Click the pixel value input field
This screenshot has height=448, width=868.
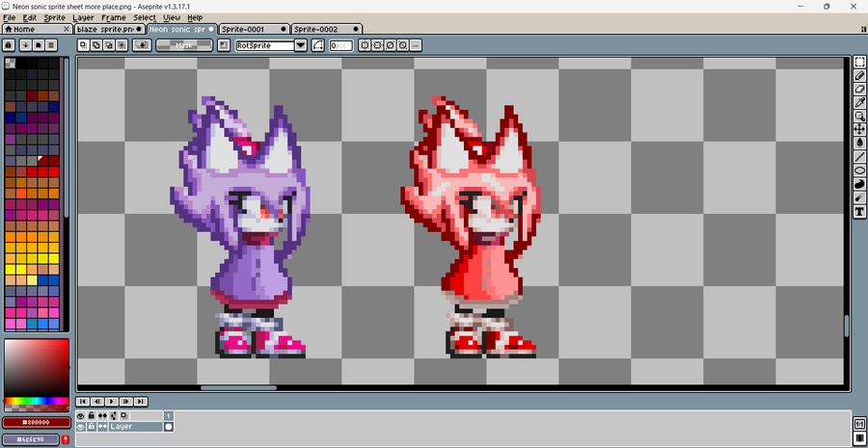[x=341, y=46]
